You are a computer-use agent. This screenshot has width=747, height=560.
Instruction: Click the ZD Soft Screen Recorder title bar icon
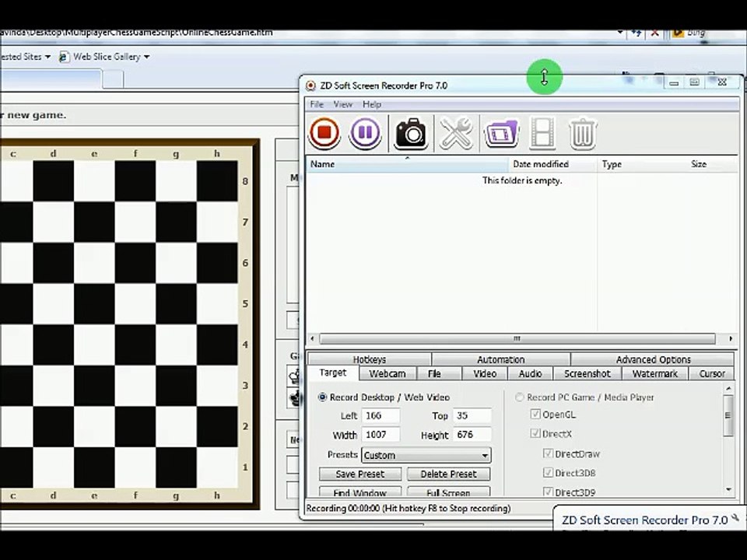coord(310,86)
